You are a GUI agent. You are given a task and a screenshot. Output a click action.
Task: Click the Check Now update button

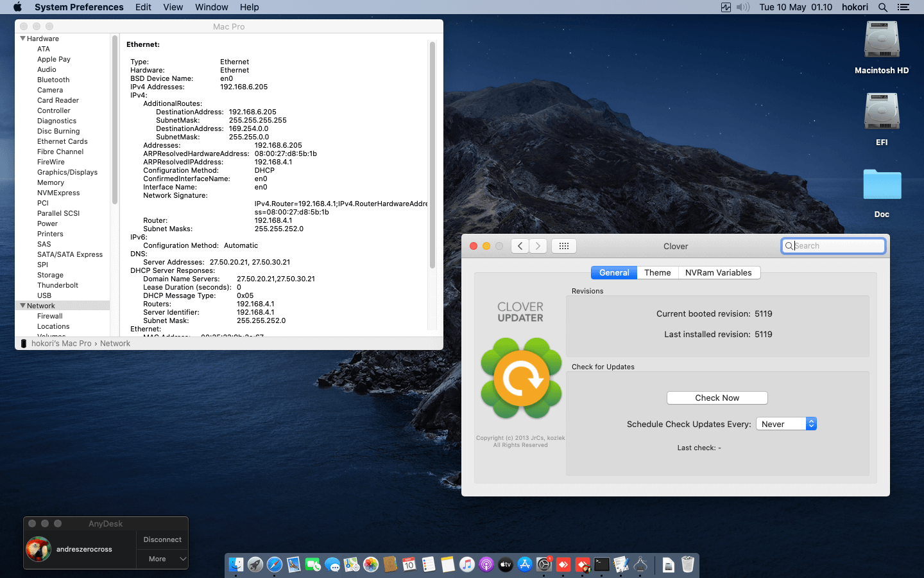tap(717, 398)
